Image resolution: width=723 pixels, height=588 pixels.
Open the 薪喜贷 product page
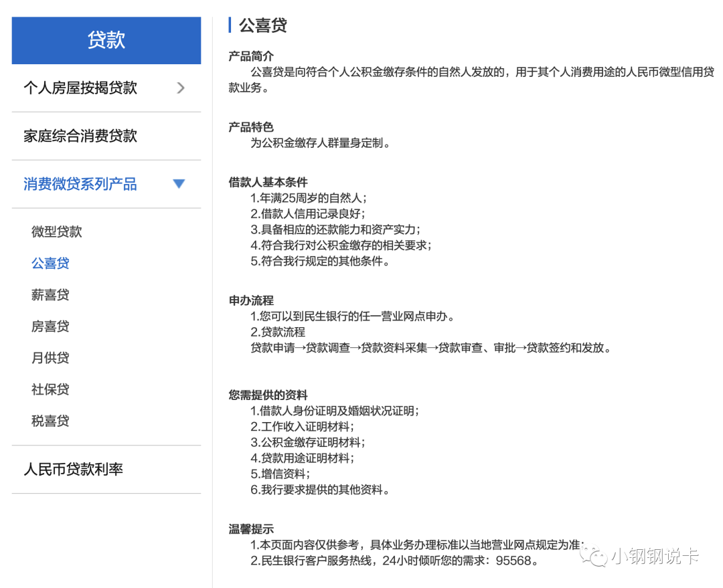(x=50, y=294)
